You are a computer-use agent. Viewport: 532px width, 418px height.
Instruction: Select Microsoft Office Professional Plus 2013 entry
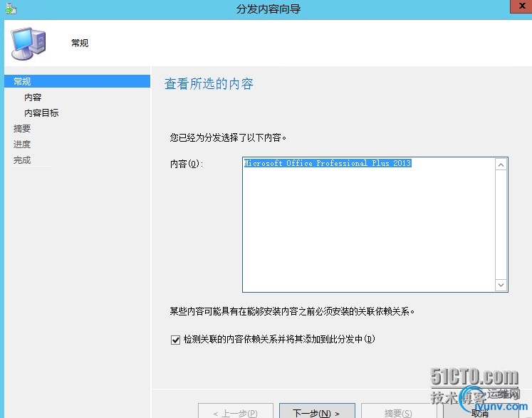[x=328, y=163]
